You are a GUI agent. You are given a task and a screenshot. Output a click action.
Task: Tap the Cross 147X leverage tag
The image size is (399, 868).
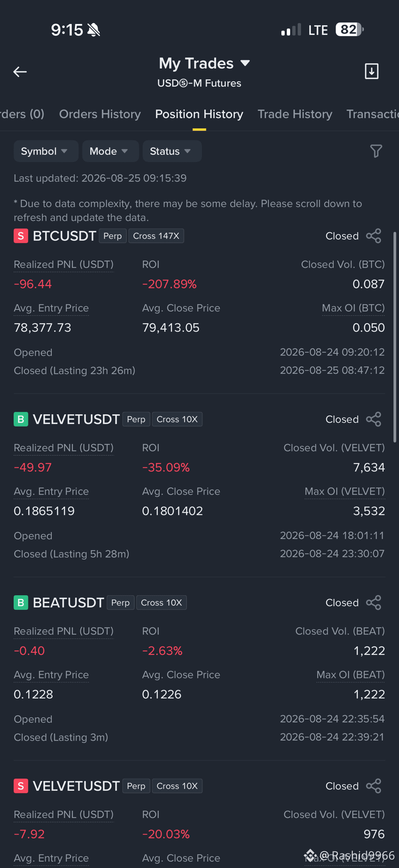(x=156, y=236)
